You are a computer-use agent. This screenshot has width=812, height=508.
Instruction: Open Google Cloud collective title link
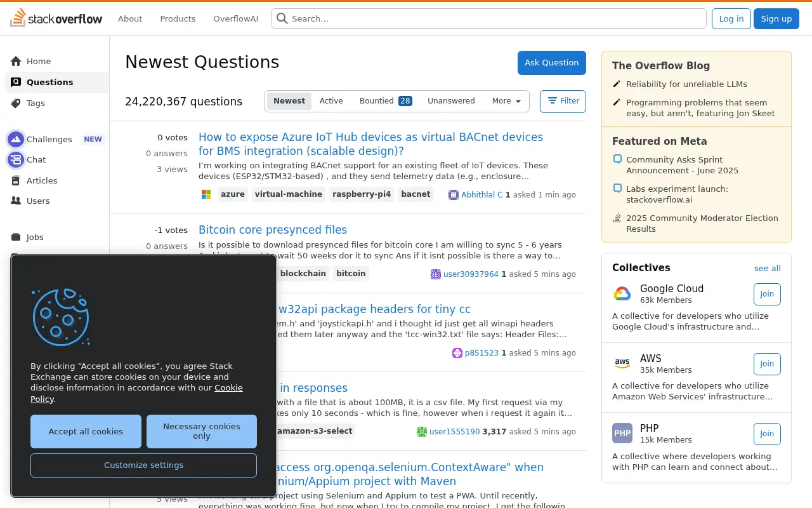[x=672, y=288]
